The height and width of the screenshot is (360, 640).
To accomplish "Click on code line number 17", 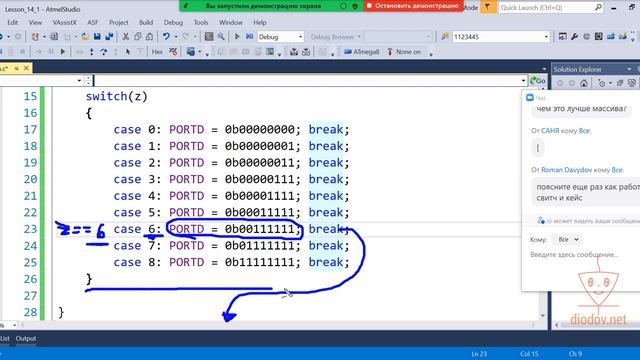I will click(30, 129).
